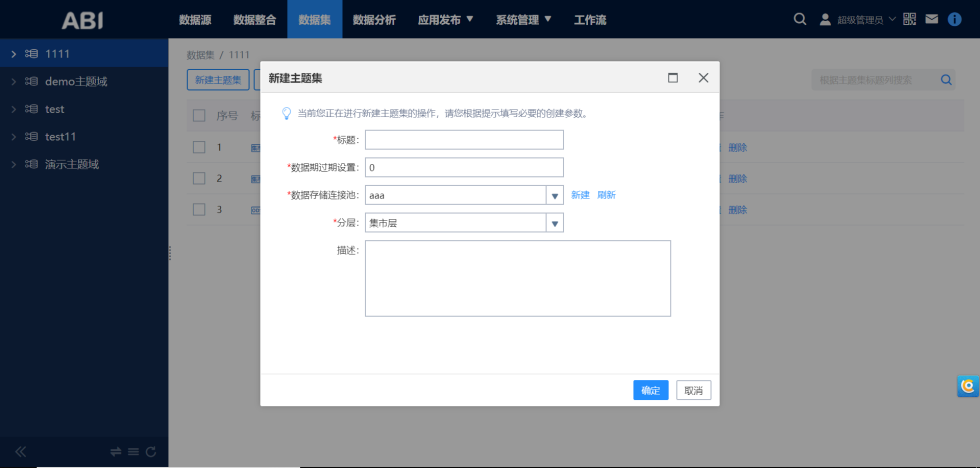Check the checkbox for row 2
The image size is (980, 468).
click(x=199, y=178)
